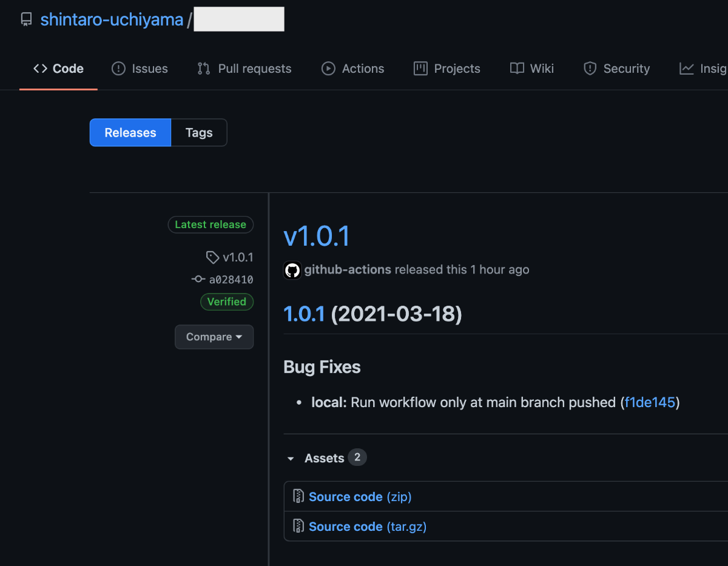Click the Wiki book icon
This screenshot has width=728, height=566.
click(517, 69)
